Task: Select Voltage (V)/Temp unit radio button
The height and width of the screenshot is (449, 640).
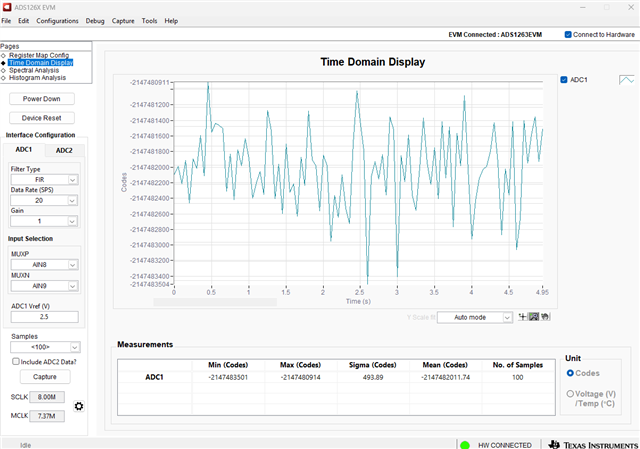Action: [570, 394]
